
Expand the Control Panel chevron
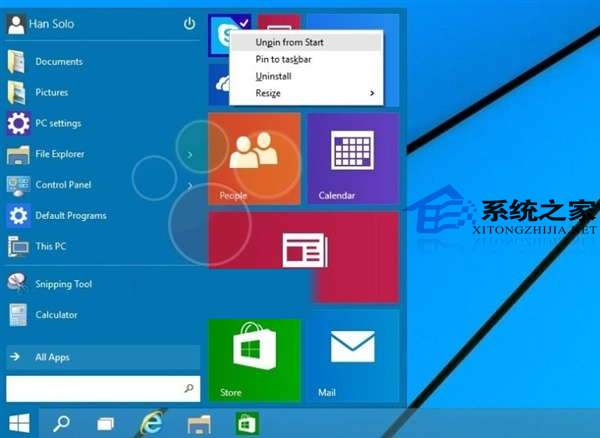[190, 185]
